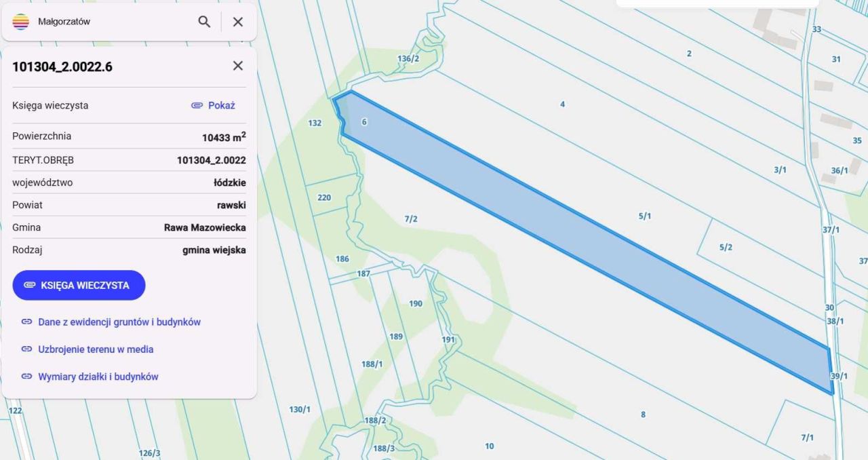Select parcel 8 on the map
This screenshot has width=868, height=460.
click(x=643, y=414)
